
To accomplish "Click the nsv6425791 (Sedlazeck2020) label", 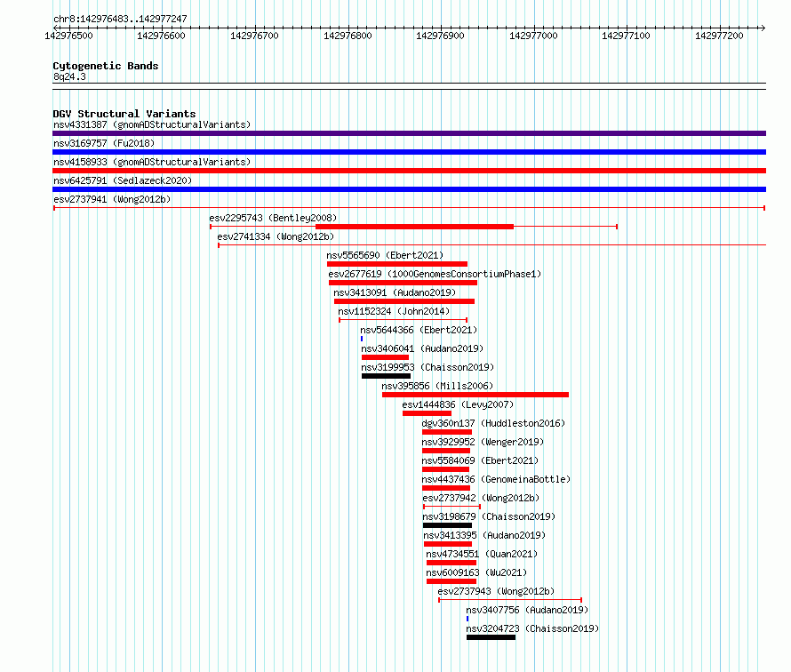I will pos(123,180).
